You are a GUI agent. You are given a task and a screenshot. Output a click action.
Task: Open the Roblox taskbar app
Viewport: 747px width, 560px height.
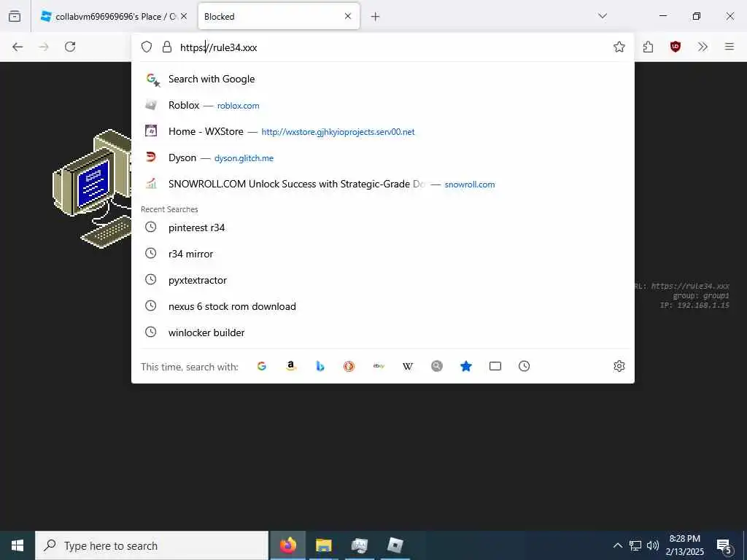[395, 545]
